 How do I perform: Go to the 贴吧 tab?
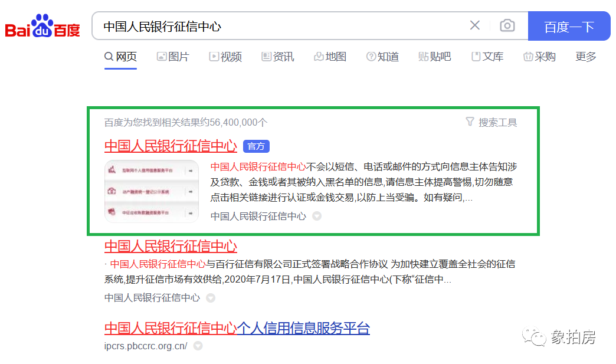tap(434, 57)
